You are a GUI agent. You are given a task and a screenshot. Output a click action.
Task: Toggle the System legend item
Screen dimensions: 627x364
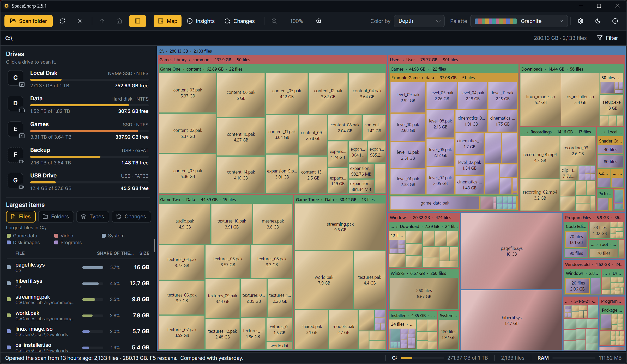(x=113, y=236)
